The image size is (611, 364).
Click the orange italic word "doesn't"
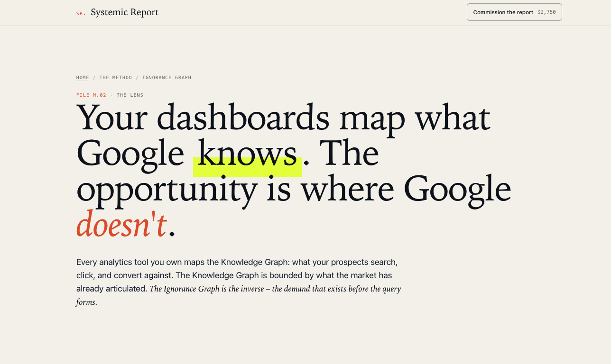coord(121,224)
